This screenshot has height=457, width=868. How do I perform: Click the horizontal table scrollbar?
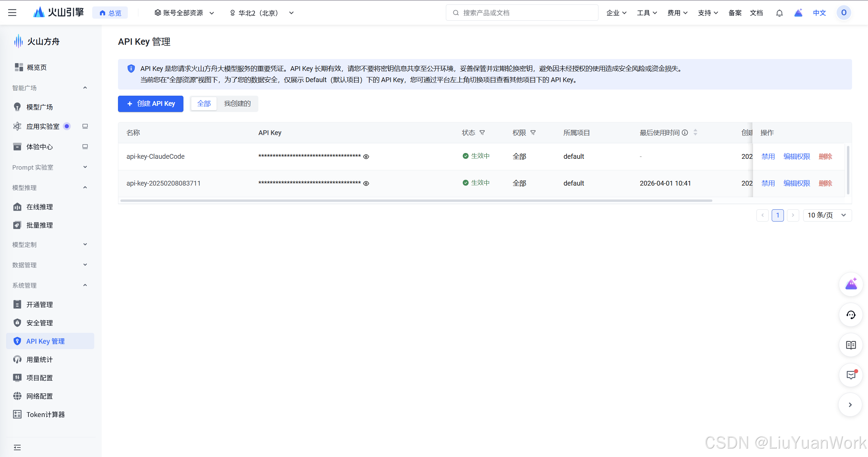point(416,201)
